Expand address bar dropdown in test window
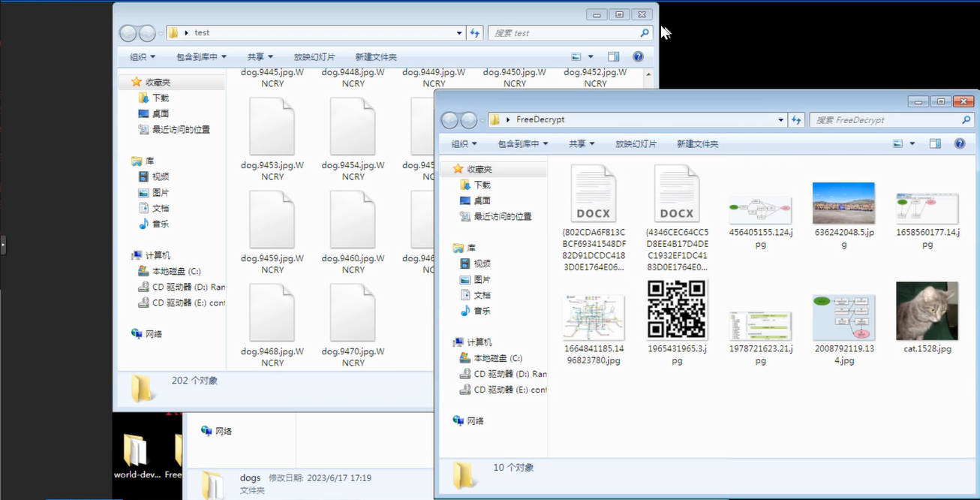The height and width of the screenshot is (500, 980). [459, 33]
